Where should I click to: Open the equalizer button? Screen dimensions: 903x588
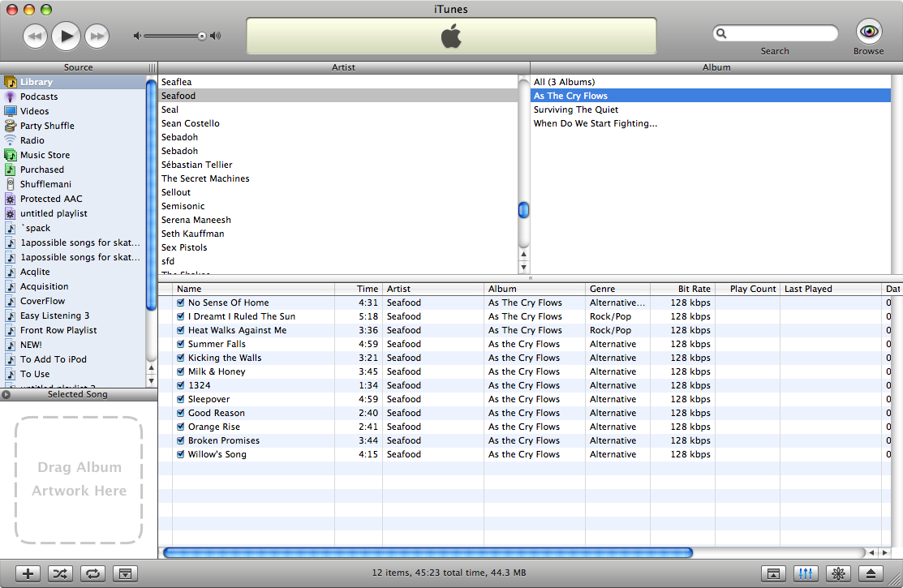point(806,573)
